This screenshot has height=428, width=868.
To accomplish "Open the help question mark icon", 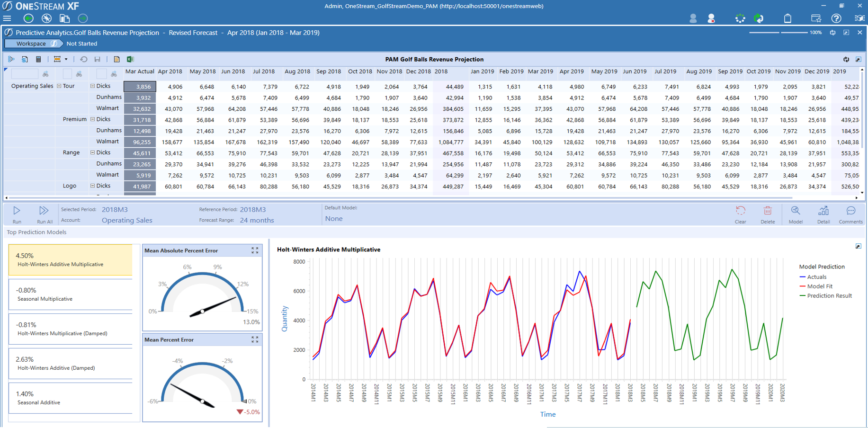I will click(836, 18).
